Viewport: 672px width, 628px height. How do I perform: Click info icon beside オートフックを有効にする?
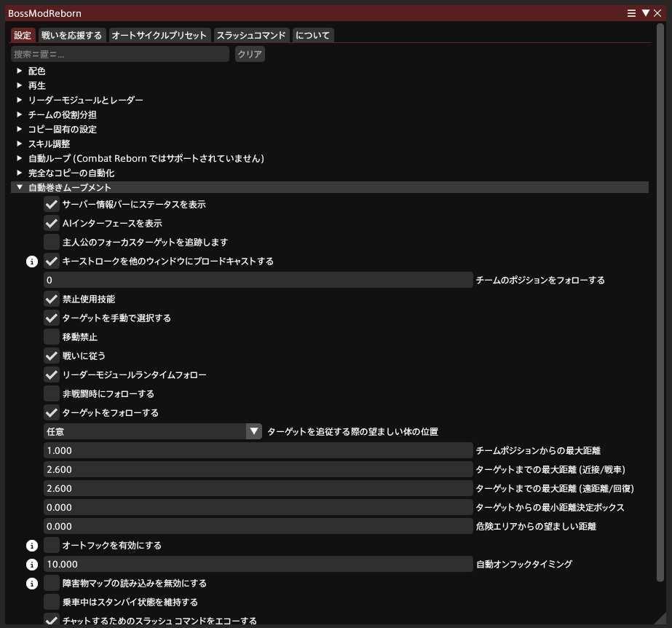[x=32, y=545]
